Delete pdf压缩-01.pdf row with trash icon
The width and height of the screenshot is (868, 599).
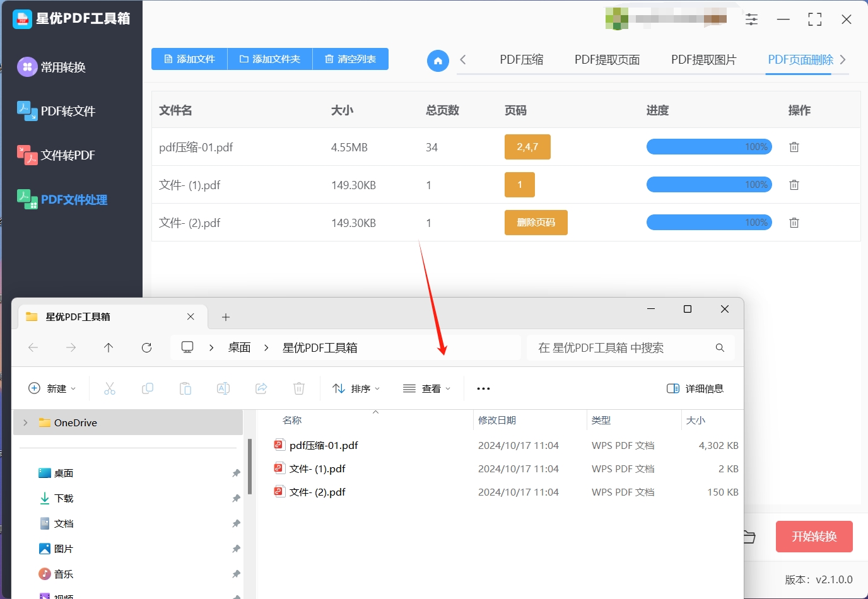pyautogui.click(x=794, y=147)
